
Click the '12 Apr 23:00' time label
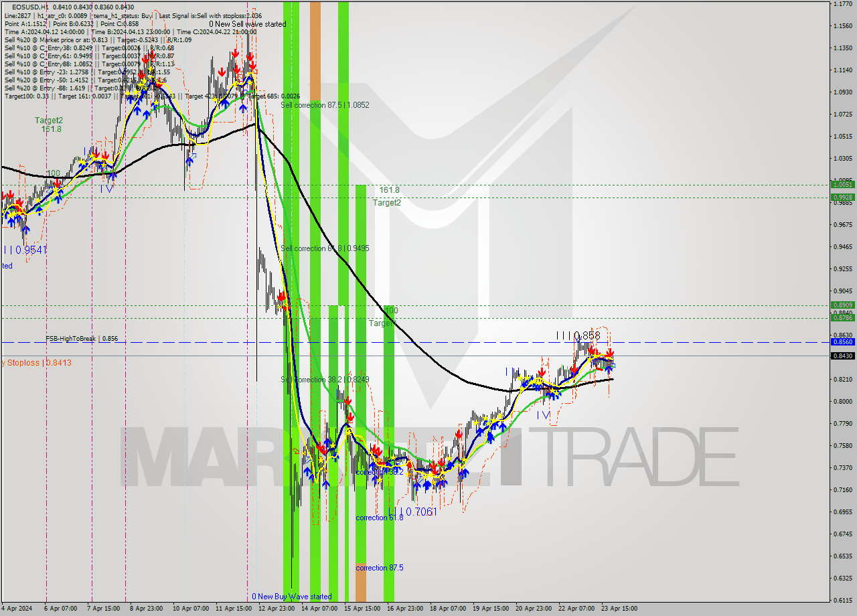pyautogui.click(x=276, y=609)
